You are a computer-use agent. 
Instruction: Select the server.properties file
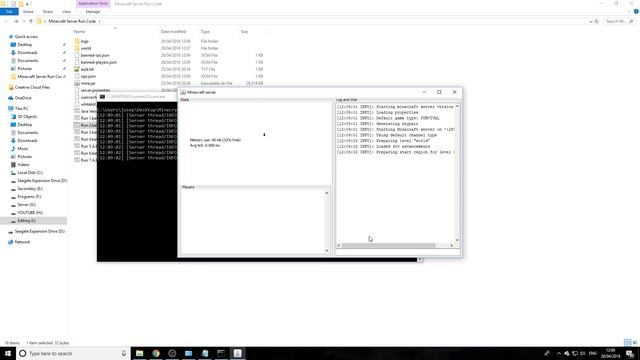[95, 90]
